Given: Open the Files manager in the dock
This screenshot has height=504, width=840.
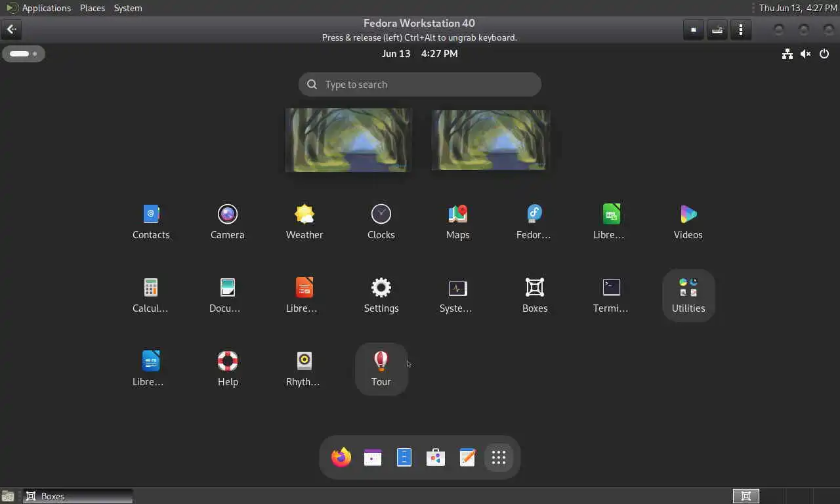Looking at the screenshot, I should 404,457.
